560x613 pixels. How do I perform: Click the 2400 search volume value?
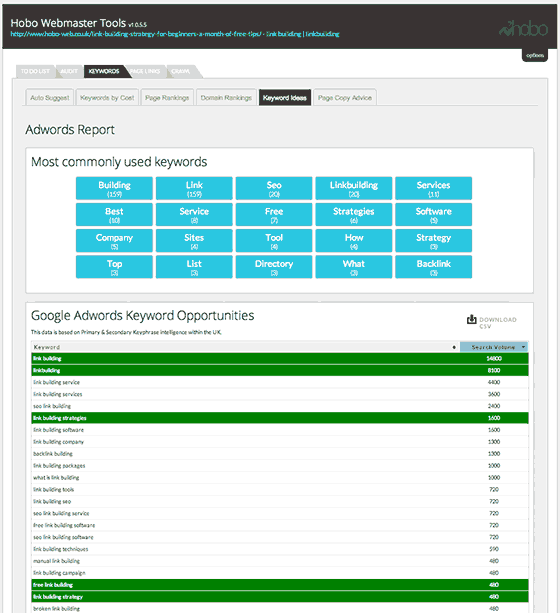click(x=494, y=406)
